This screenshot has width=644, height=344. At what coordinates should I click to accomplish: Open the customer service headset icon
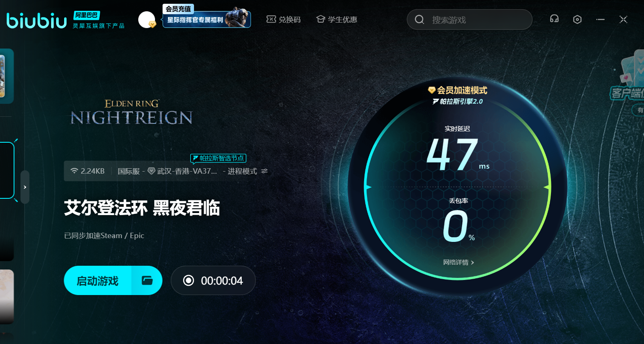pyautogui.click(x=554, y=19)
